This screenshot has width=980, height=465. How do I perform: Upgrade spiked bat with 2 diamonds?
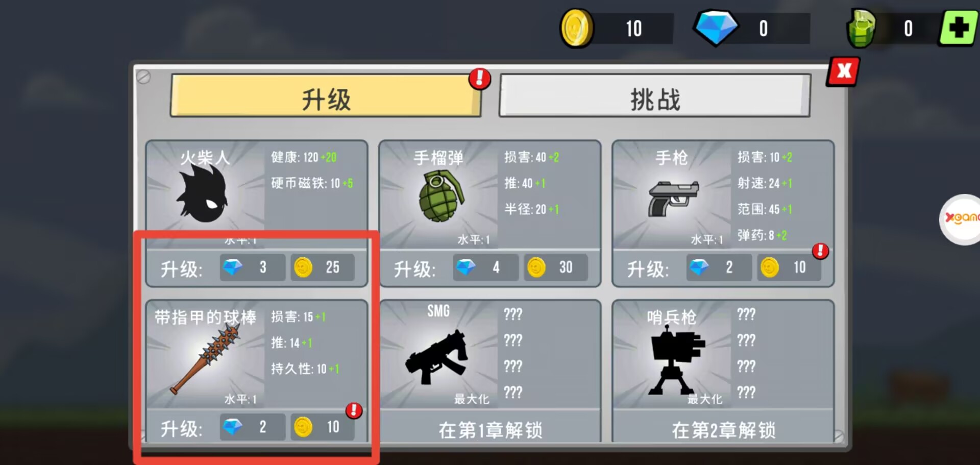click(252, 427)
